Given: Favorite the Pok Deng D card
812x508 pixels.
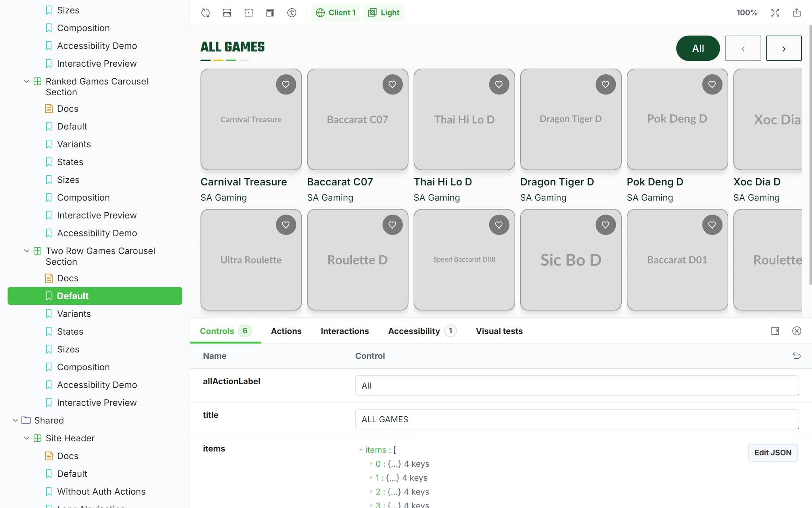Looking at the screenshot, I should pyautogui.click(x=712, y=85).
